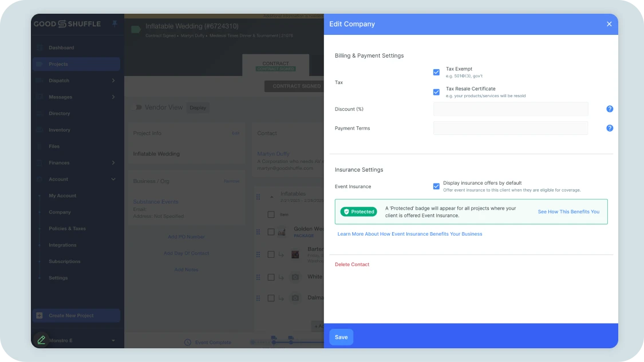Click the pin icon next to Good Shuffle logo

coord(113,24)
